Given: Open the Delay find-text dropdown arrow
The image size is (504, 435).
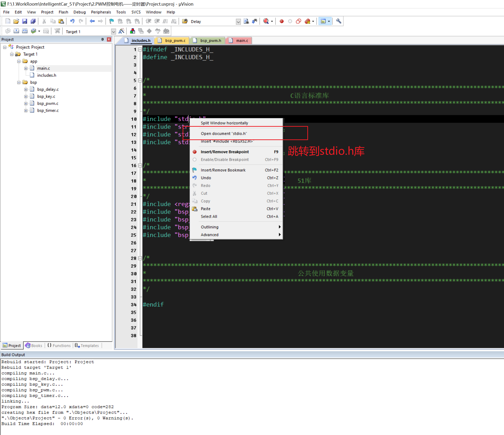Looking at the screenshot, I should point(238,22).
